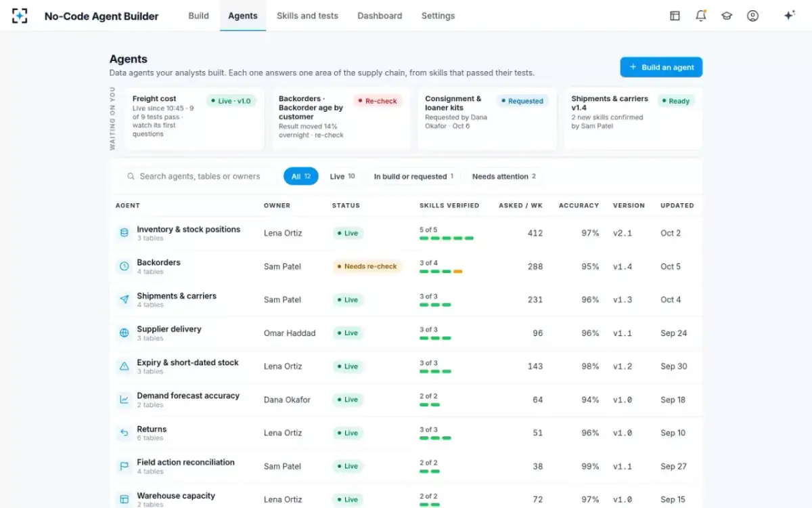
Task: Filter agents by Live 10
Action: click(x=342, y=176)
